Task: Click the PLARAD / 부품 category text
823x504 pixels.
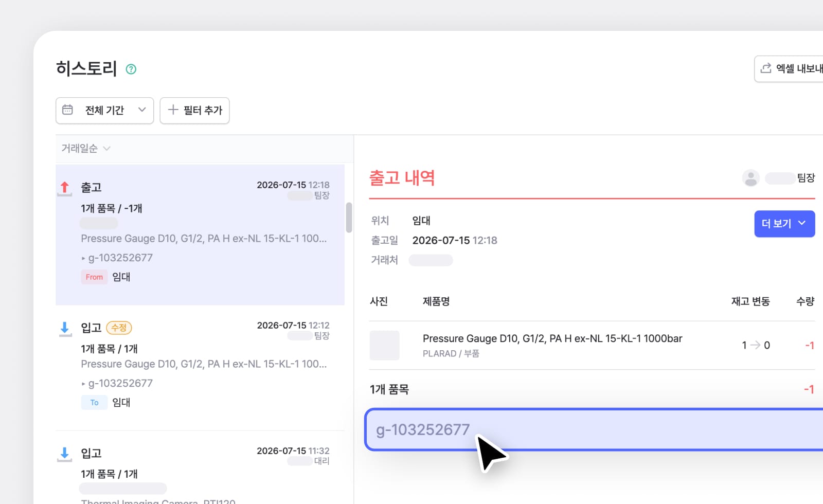Action: pyautogui.click(x=451, y=354)
